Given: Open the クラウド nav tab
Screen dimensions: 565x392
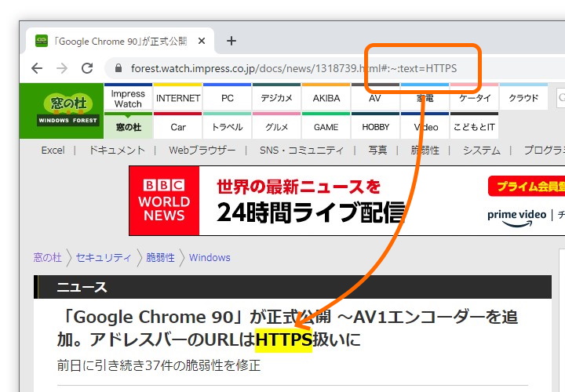Looking at the screenshot, I should pos(523,98).
